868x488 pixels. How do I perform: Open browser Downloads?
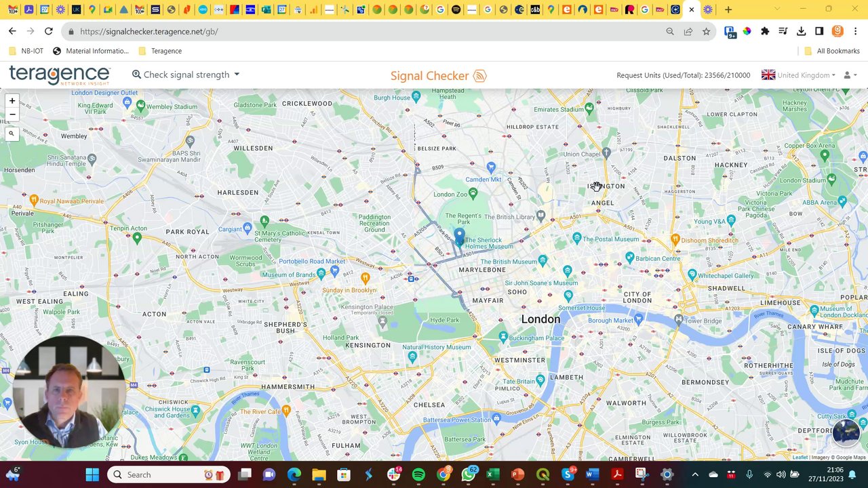(801, 31)
